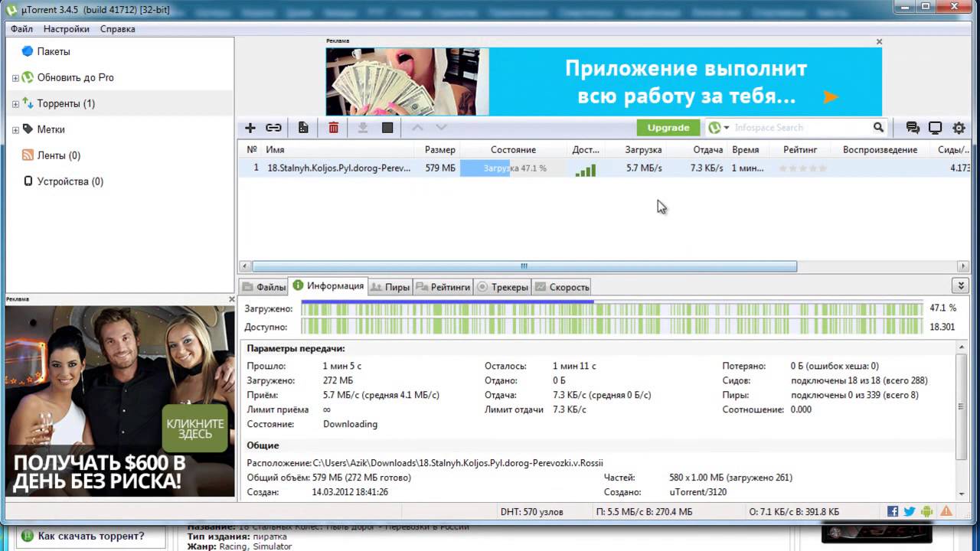Click the green Android icon in the status bar
The height and width of the screenshot is (551, 980).
(927, 511)
